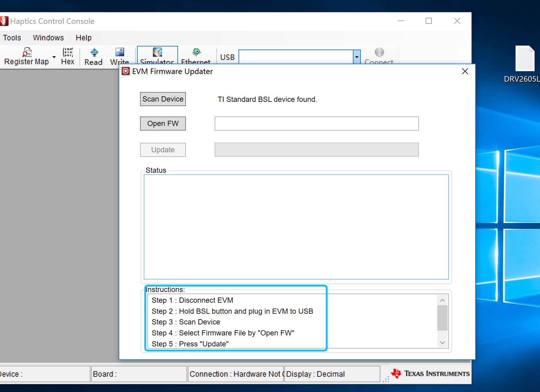Click 'Step 3 : Scan Device' line
540x392 pixels.
(x=186, y=322)
